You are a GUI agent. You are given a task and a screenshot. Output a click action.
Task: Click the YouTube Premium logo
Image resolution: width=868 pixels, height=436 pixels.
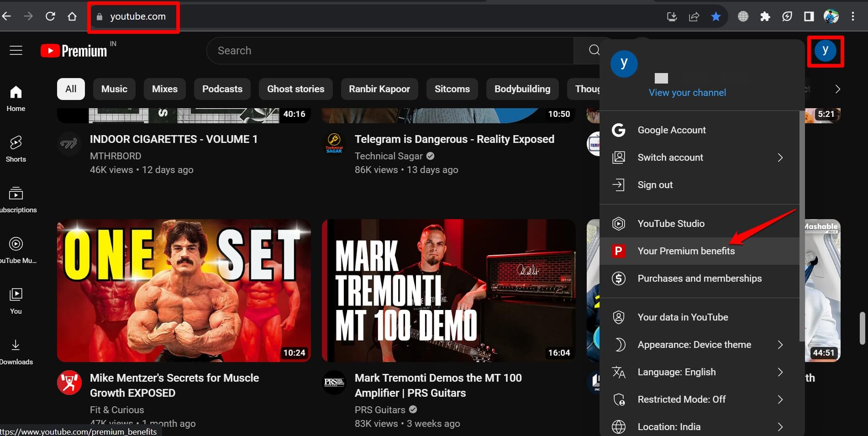tap(74, 51)
